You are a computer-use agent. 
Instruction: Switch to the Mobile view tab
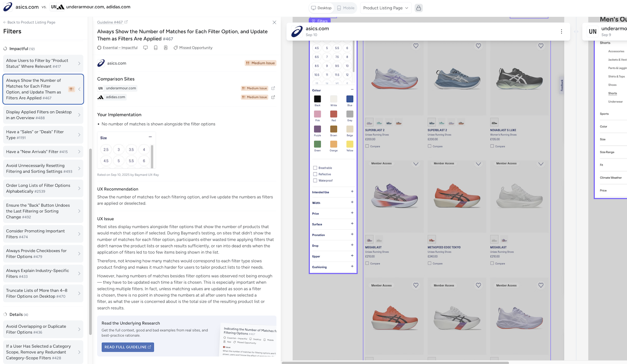tap(346, 8)
